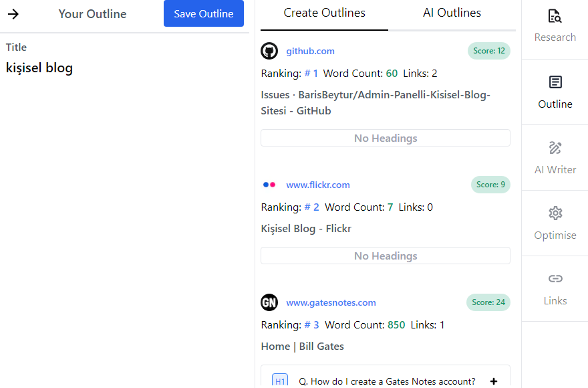The image size is (588, 388).
Task: Click the Gates Notes GN favicon
Action: 269,302
